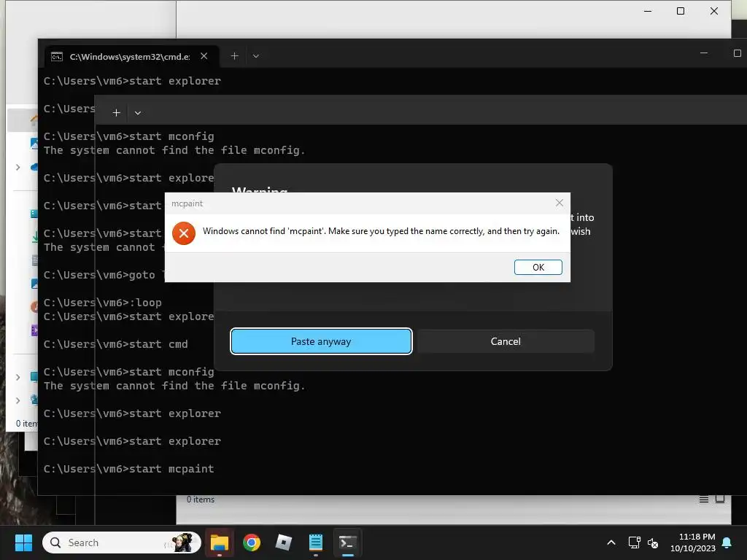
Task: Close the mcpaint error dialog with the X
Action: (x=560, y=203)
